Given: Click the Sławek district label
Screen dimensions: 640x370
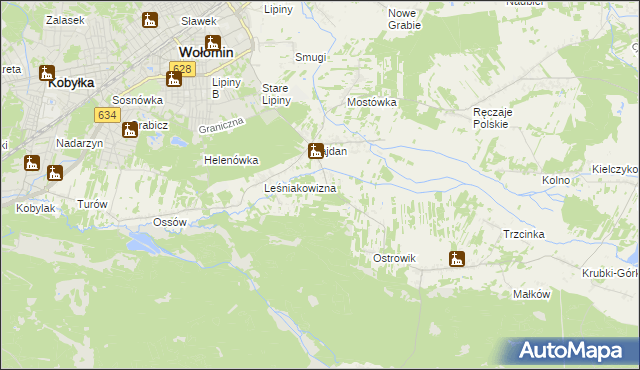Looking at the screenshot, I should click(x=199, y=21).
